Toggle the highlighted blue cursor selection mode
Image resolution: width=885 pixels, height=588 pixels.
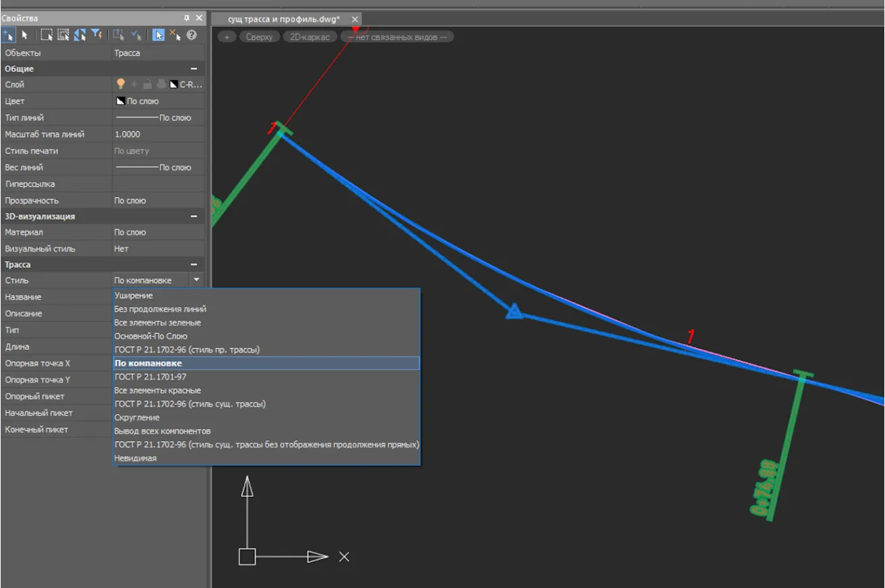tap(158, 35)
